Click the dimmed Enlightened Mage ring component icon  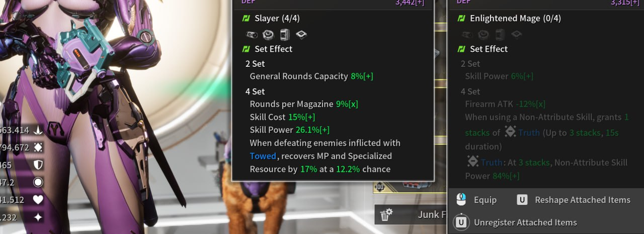click(x=484, y=34)
